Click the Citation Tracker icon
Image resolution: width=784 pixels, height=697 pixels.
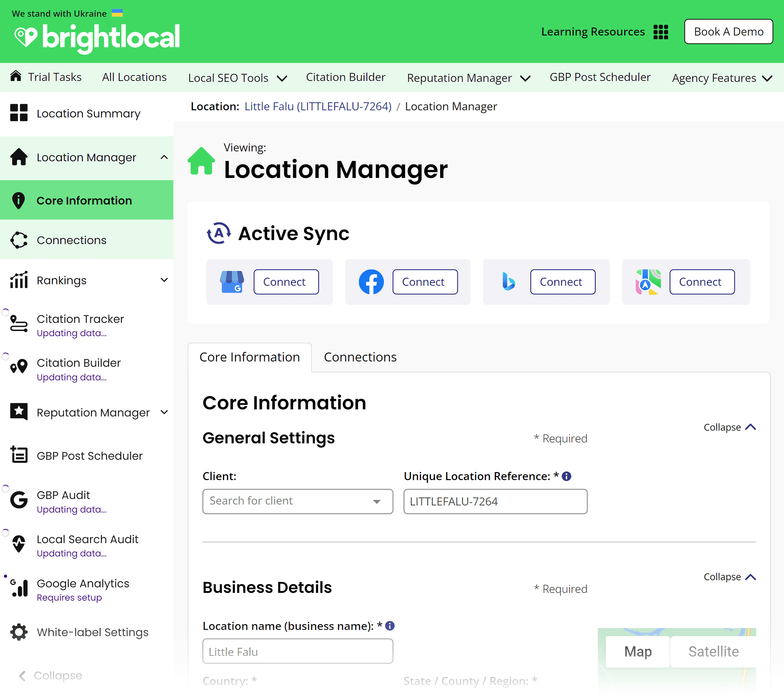click(x=19, y=323)
